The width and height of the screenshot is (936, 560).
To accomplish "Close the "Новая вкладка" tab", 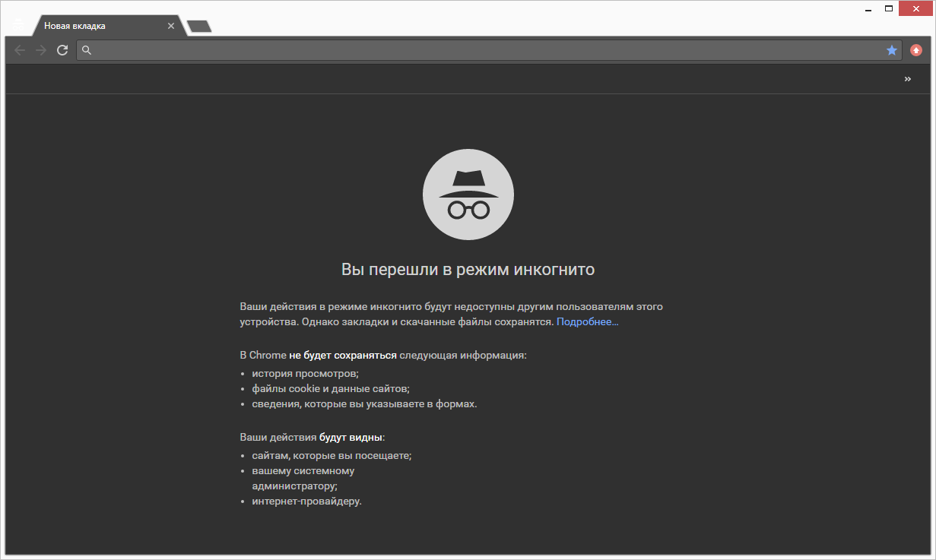I will [x=170, y=26].
